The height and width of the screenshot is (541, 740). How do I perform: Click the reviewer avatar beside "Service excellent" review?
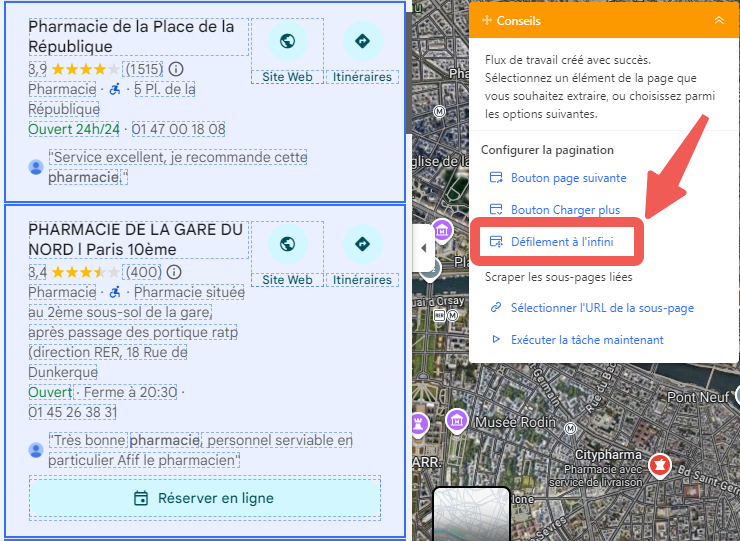tap(36, 167)
